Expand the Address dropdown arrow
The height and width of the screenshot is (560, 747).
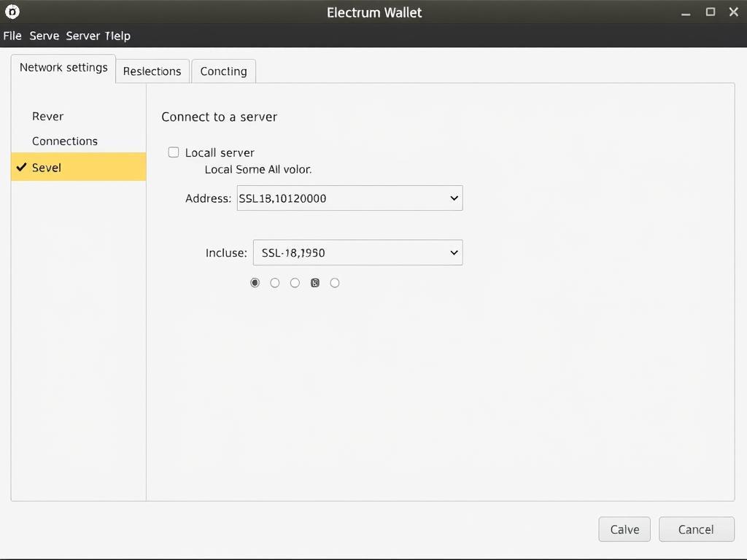454,198
